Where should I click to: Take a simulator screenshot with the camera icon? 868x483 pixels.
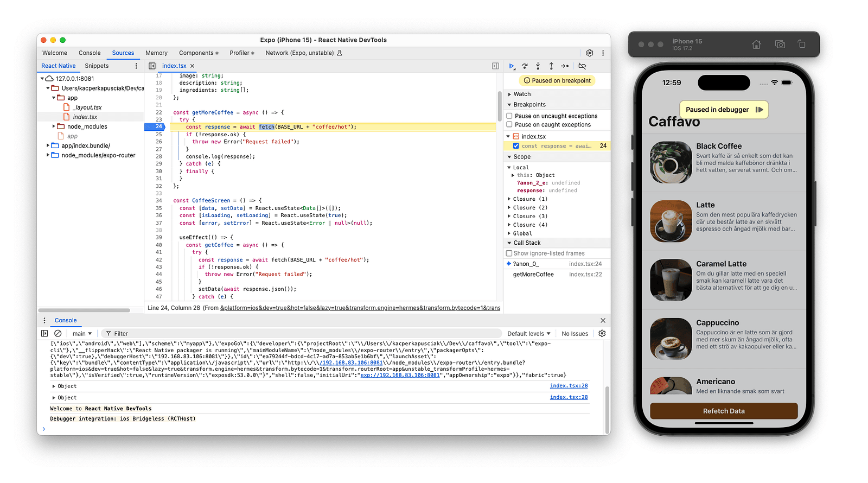pos(780,45)
